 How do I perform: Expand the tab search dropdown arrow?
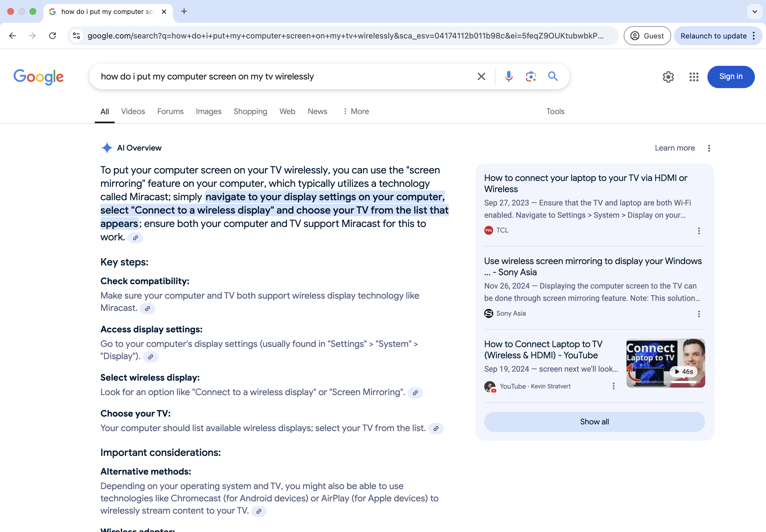click(x=755, y=12)
